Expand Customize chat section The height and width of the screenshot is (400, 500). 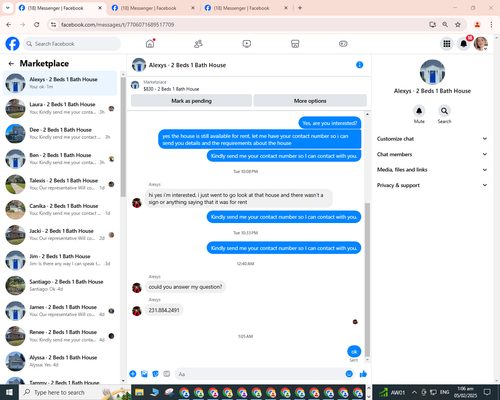coord(432,139)
